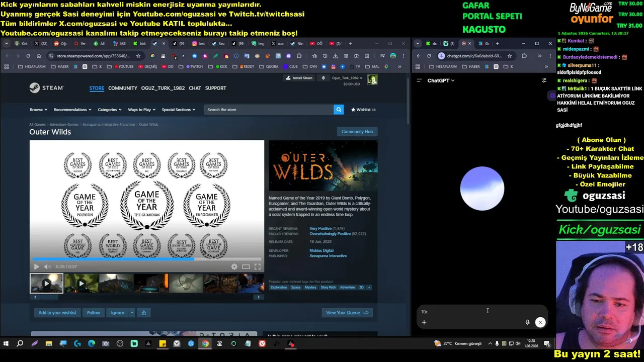Mute the trailer volume

[47, 266]
